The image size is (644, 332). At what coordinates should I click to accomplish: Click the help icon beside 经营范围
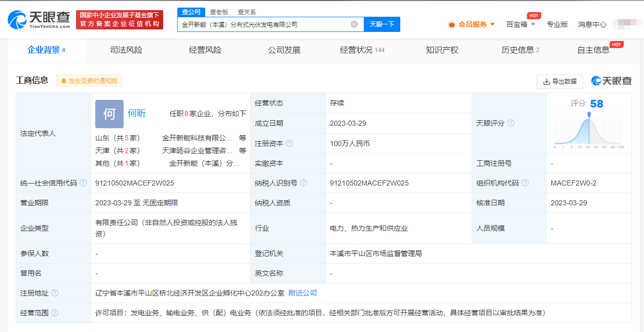[54, 313]
